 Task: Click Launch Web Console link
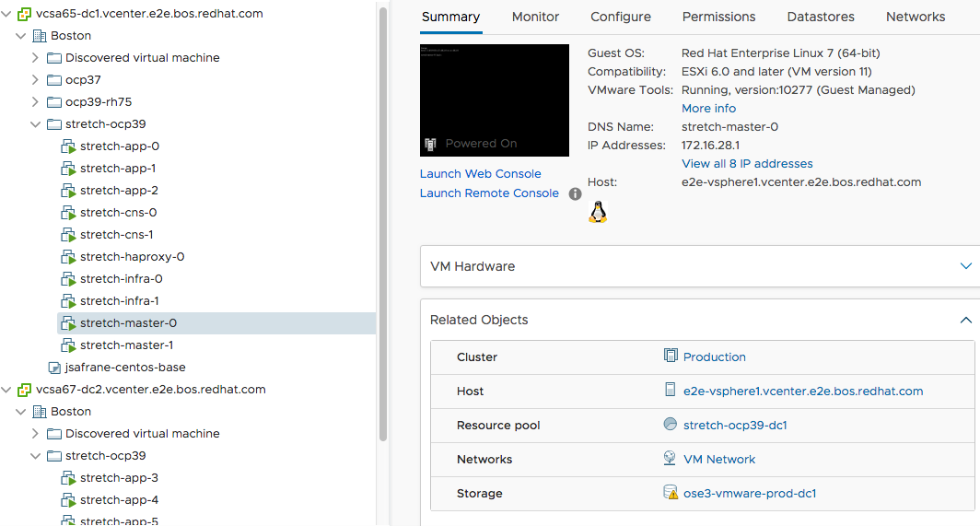[480, 174]
